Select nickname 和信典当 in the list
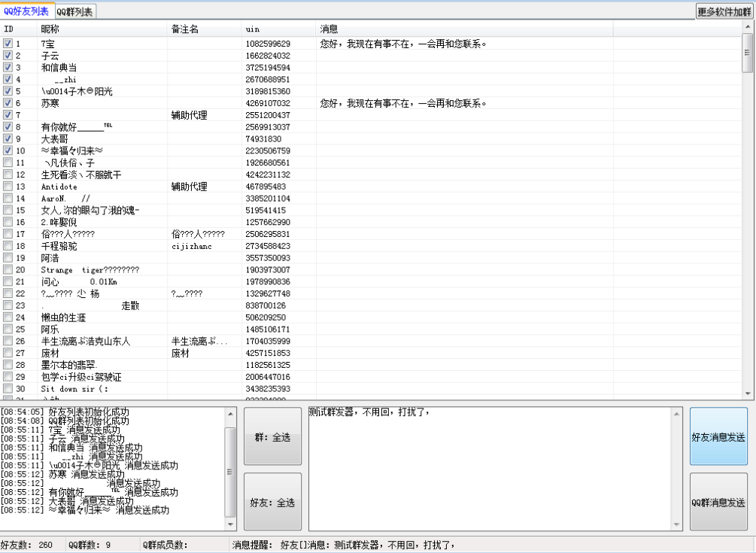Image resolution: width=756 pixels, height=553 pixels. tap(59, 68)
